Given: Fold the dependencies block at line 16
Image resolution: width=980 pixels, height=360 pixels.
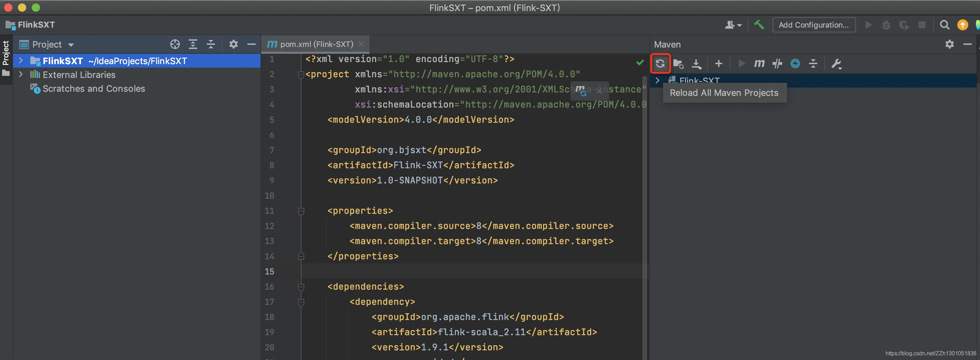Looking at the screenshot, I should click(301, 287).
